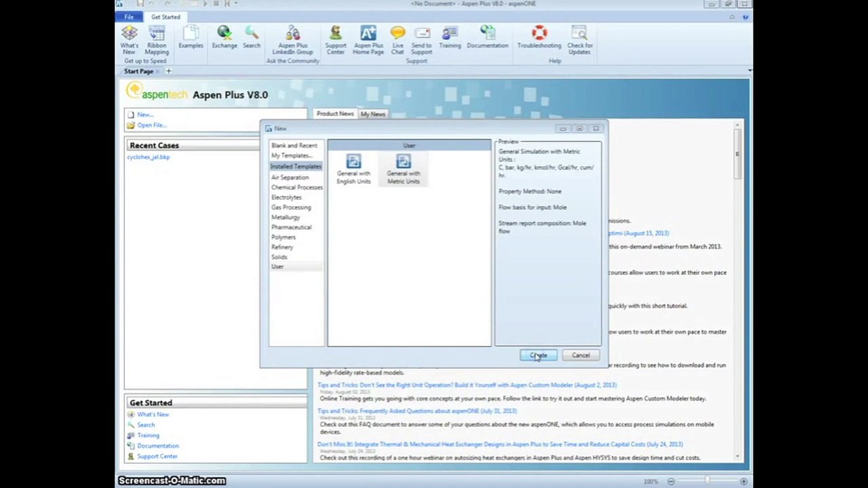The height and width of the screenshot is (488, 868).
Task: Click the Create button
Action: (538, 355)
